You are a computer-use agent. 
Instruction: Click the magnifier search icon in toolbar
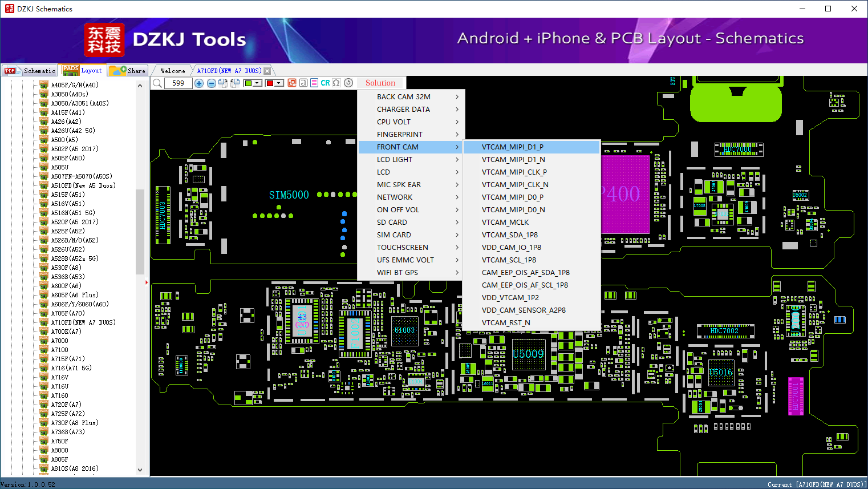[x=157, y=83]
